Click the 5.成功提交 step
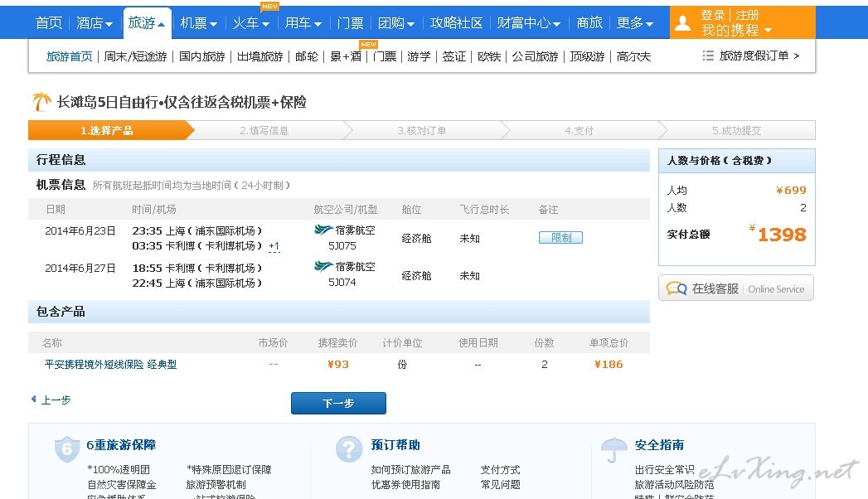 (x=736, y=131)
